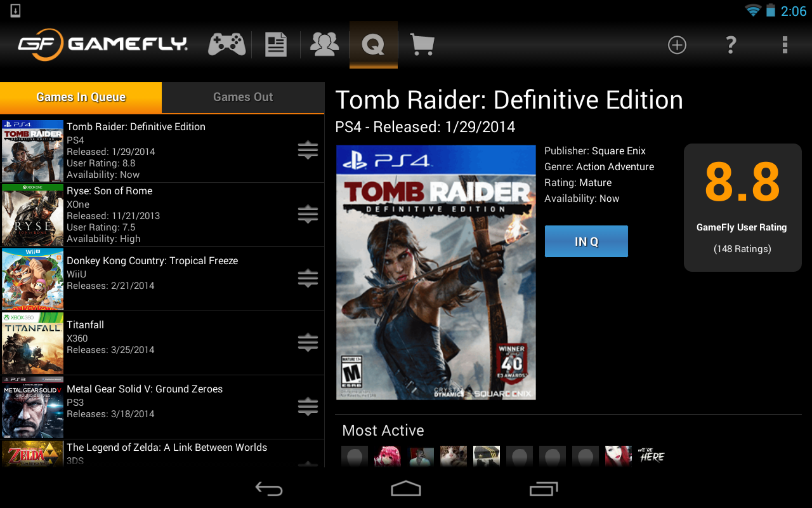Open the large Tomb Raider PS4 cover art
This screenshot has width=812, height=508.
(436, 272)
